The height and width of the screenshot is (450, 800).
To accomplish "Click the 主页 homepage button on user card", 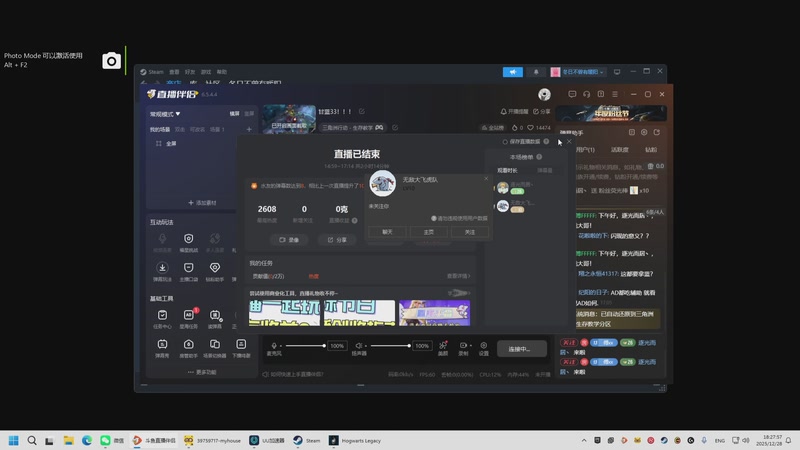I will pyautogui.click(x=429, y=232).
